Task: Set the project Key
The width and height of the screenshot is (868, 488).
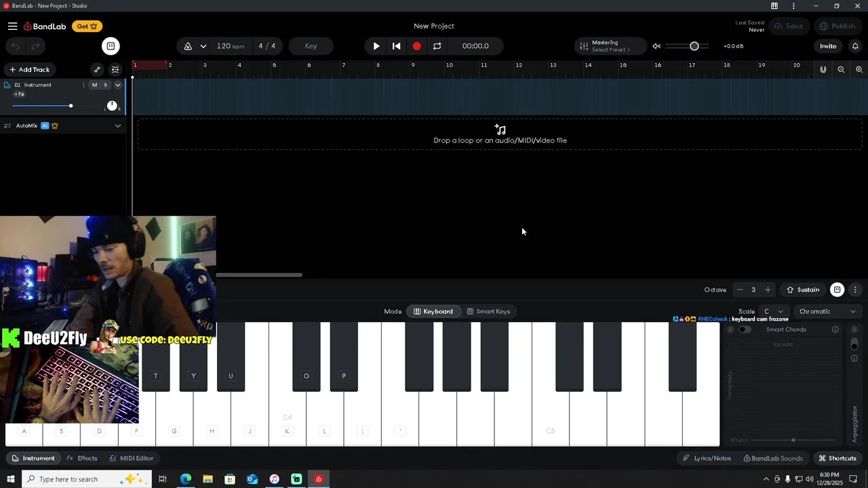Action: pos(311,46)
